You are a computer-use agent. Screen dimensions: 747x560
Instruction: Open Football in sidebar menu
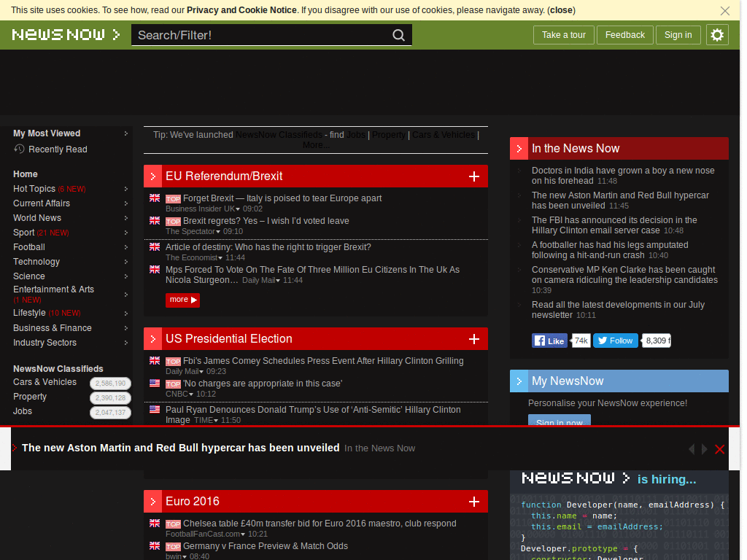pyautogui.click(x=29, y=247)
